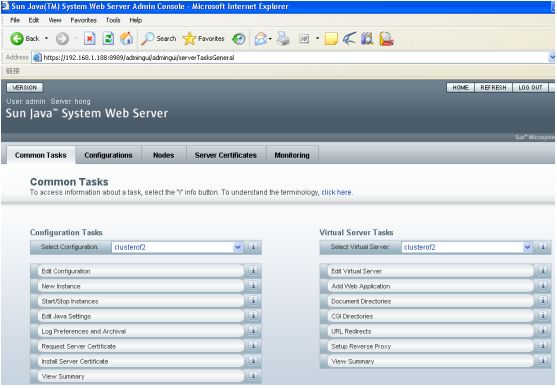Open the Edit Configuration task
Viewport: 557px width, 388px height.
141,271
